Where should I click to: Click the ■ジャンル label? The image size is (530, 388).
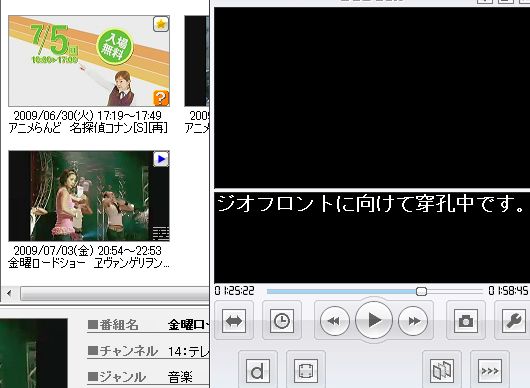[x=117, y=377]
